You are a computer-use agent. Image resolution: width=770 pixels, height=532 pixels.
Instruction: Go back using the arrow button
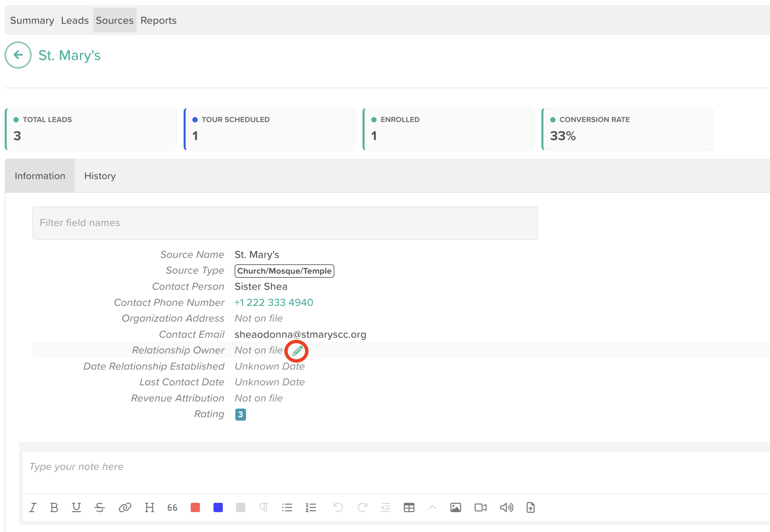coord(18,55)
